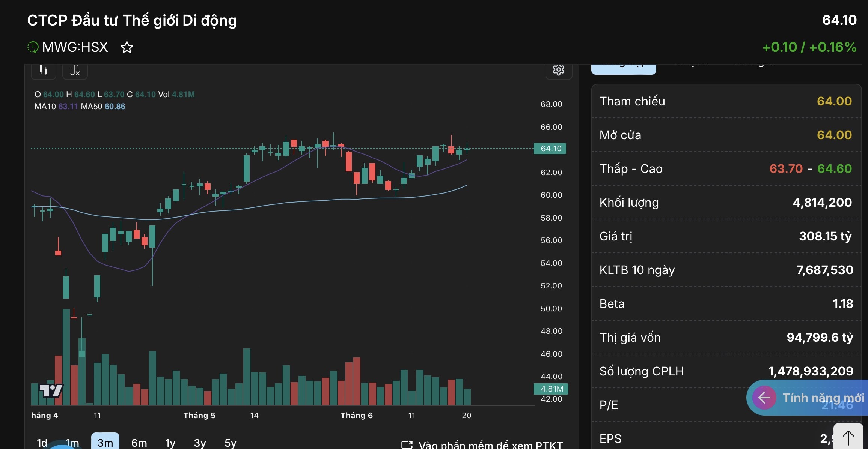Open the candlestick chart type selector
Viewport: 868px width, 449px height.
44,71
